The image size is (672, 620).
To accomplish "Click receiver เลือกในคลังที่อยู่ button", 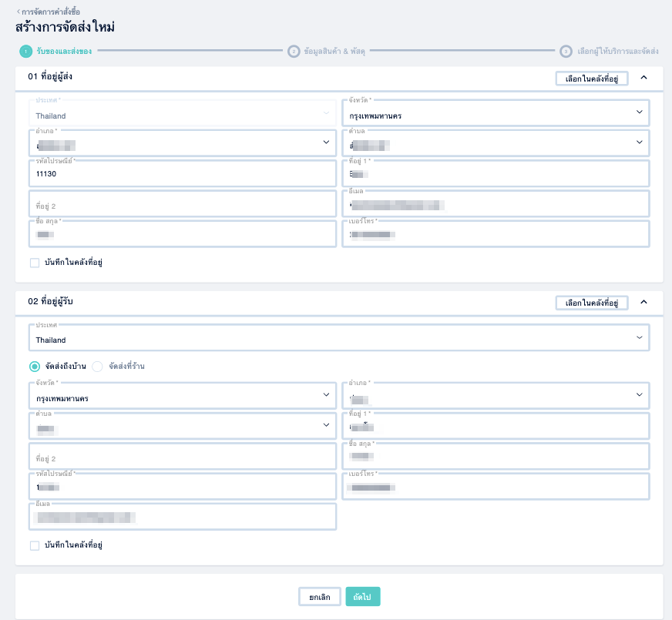I will (x=592, y=303).
